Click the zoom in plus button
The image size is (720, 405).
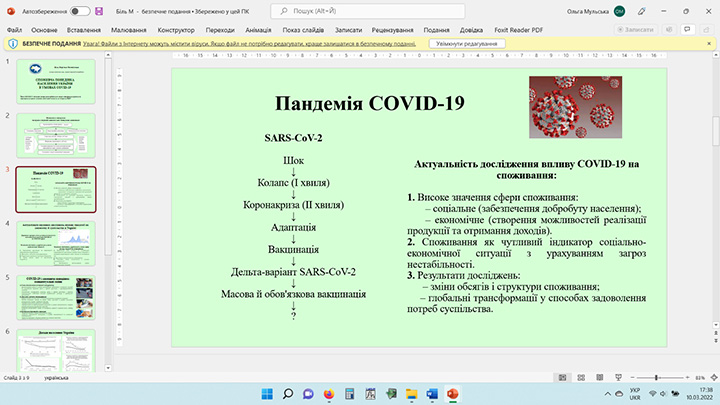[x=687, y=377]
